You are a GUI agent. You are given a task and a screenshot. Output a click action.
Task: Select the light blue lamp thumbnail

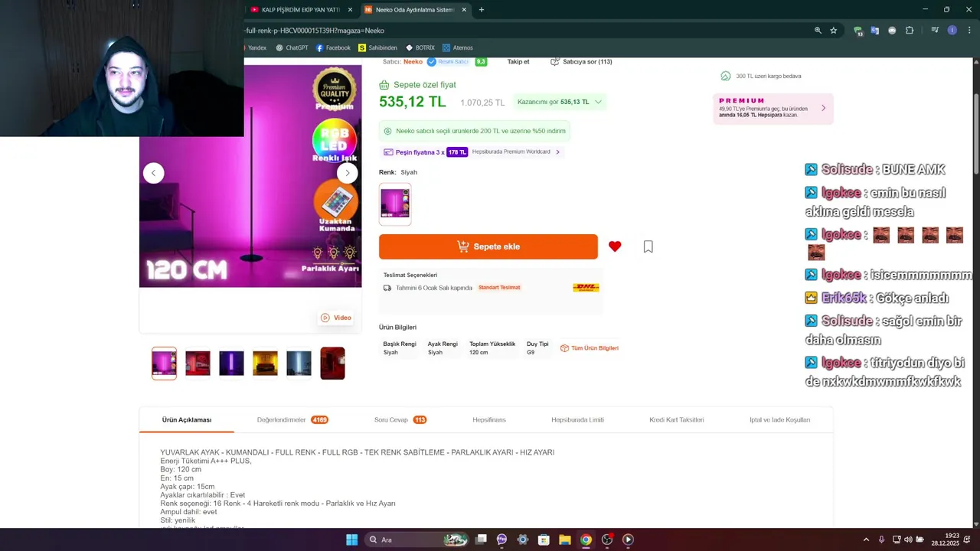click(299, 364)
